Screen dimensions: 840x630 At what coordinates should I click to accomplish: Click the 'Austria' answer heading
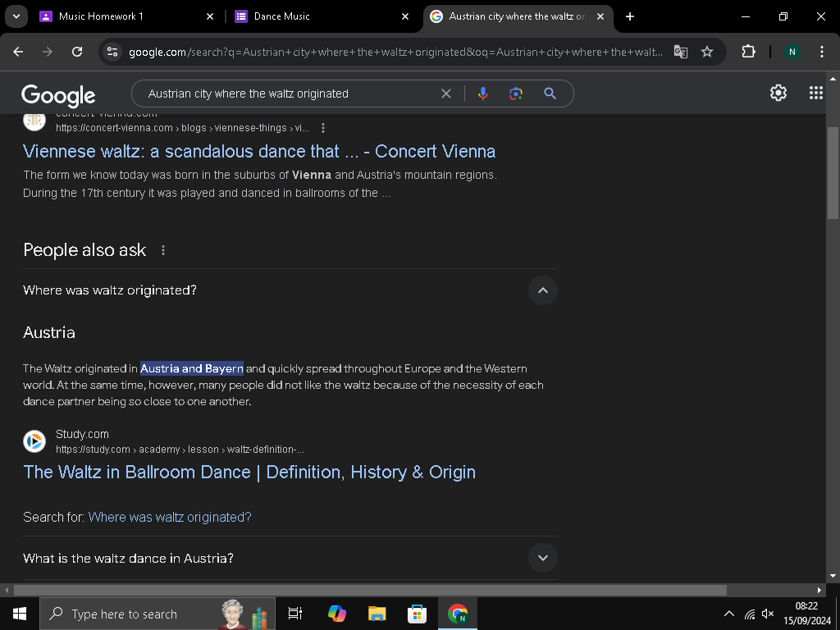pos(48,333)
